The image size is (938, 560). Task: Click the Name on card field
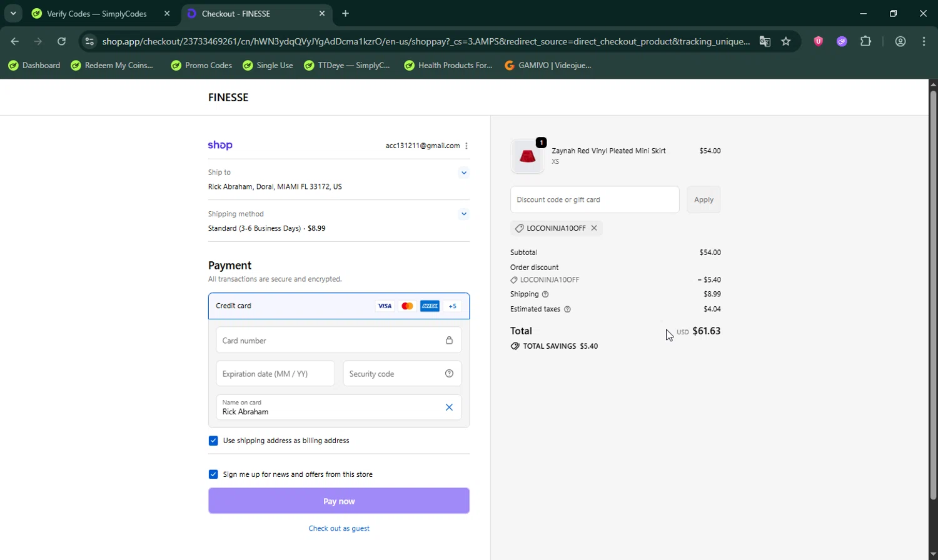339,407
